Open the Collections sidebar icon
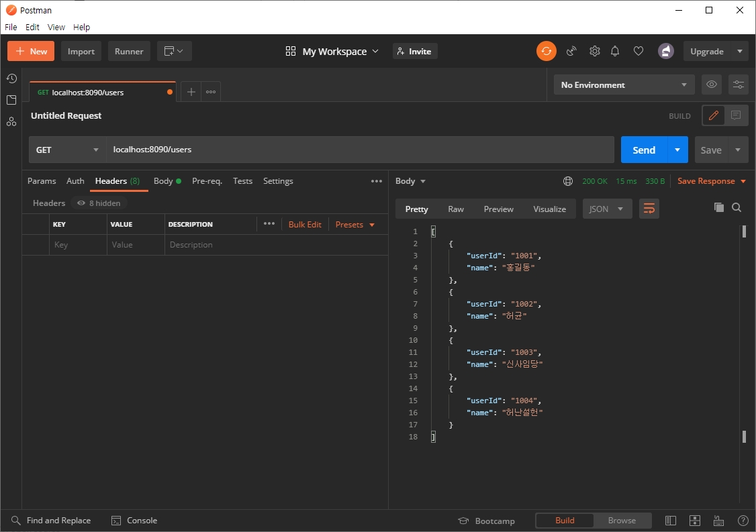The image size is (756, 532). [x=11, y=100]
